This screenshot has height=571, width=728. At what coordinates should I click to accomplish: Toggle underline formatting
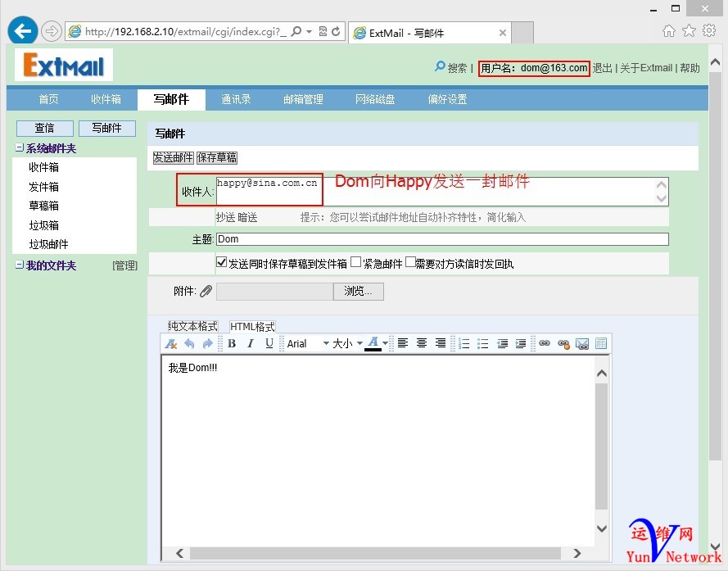(x=269, y=343)
